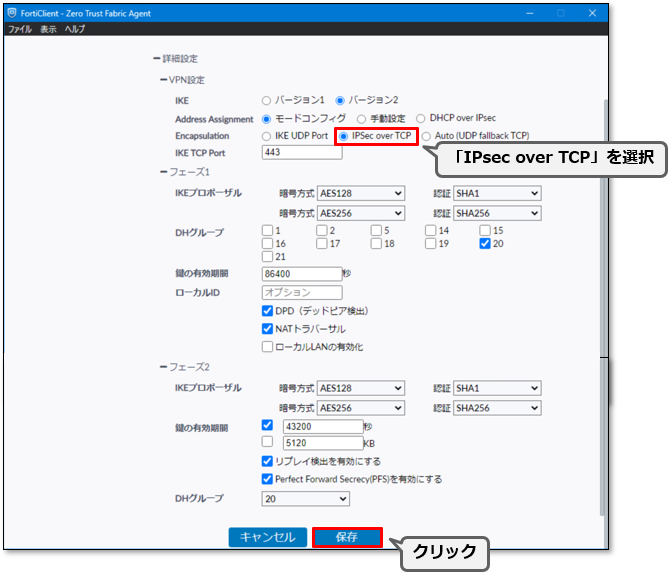This screenshot has width=672, height=580.
Task: Click the キャンセル button
Action: tap(267, 537)
